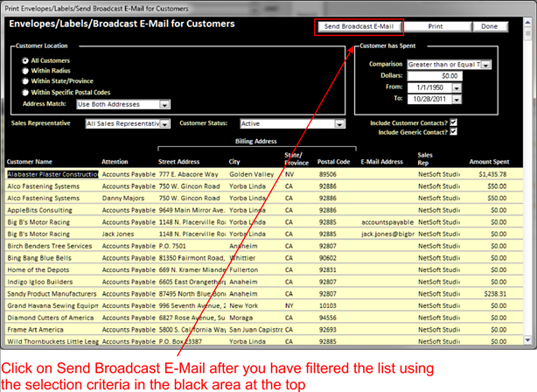The image size is (537, 392).
Task: Click 777 E. Abacore Way address
Action: coord(188,174)
